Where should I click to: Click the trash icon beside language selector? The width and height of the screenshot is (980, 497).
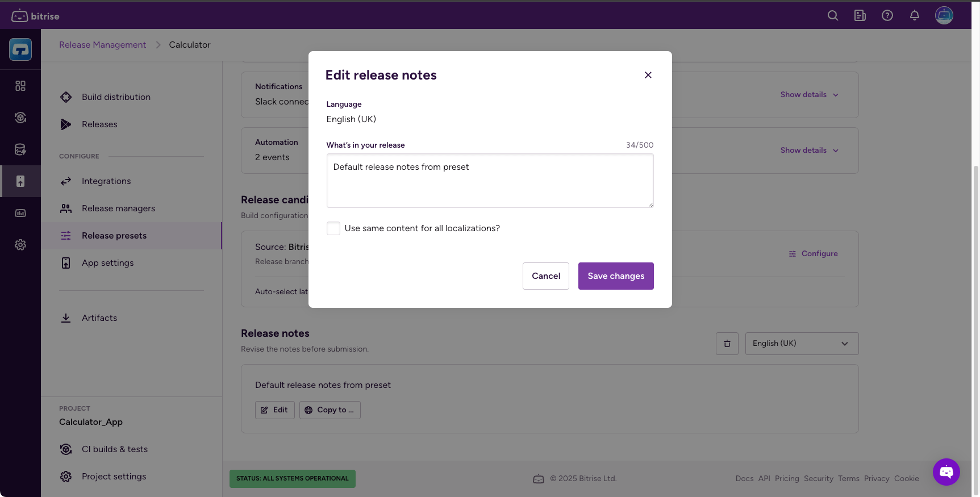(727, 344)
